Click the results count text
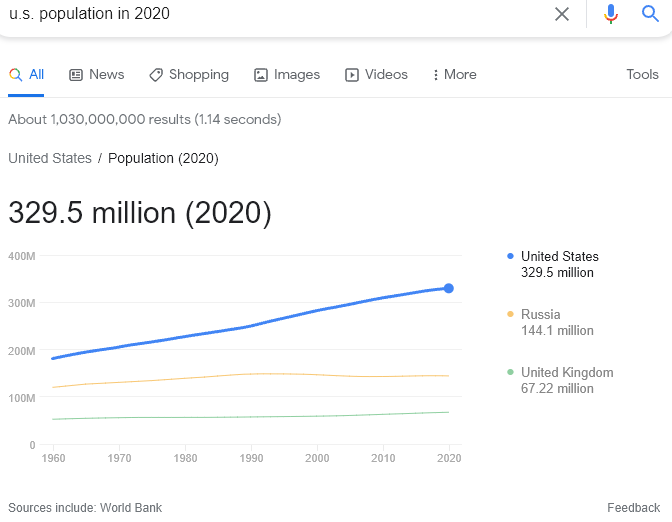The width and height of the screenshot is (672, 522). (144, 119)
